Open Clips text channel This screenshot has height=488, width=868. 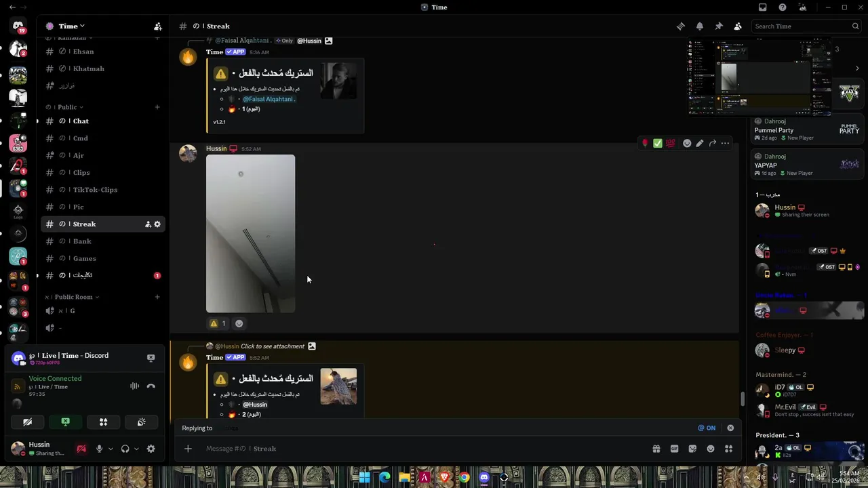[x=102, y=173]
